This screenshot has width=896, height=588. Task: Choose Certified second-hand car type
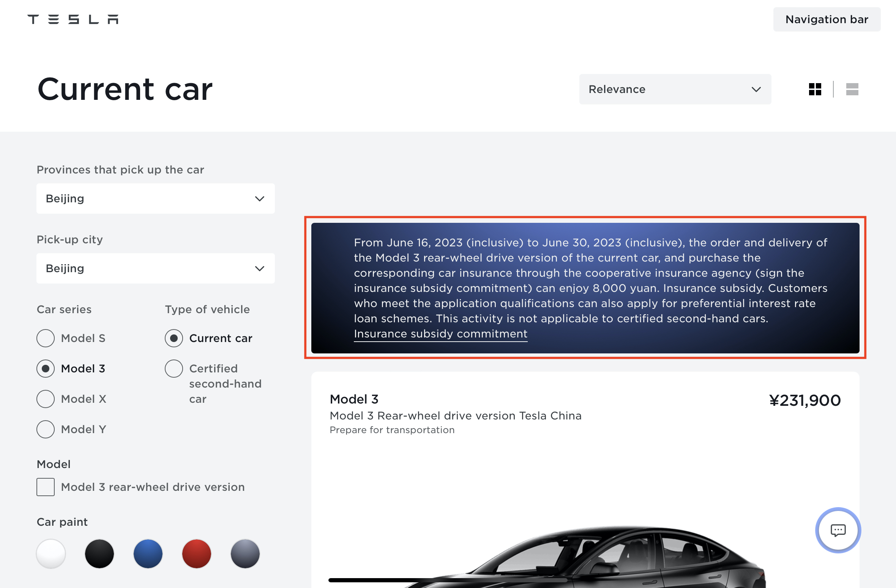coord(174,369)
